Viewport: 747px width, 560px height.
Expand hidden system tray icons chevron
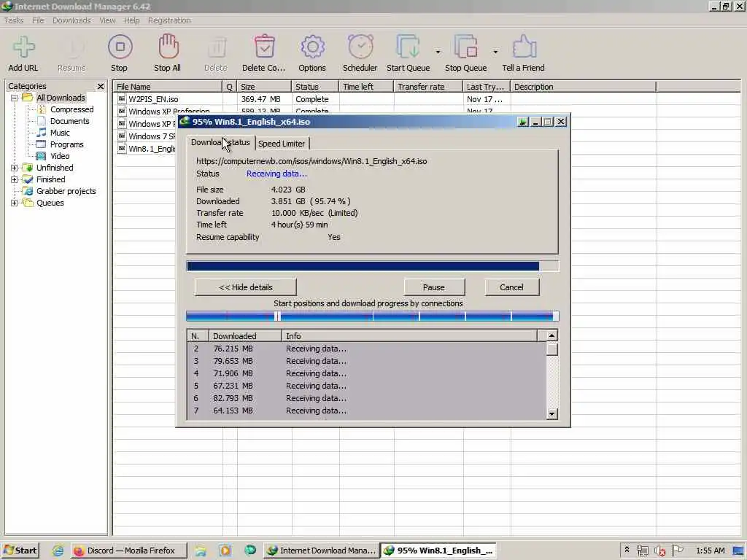tap(627, 550)
